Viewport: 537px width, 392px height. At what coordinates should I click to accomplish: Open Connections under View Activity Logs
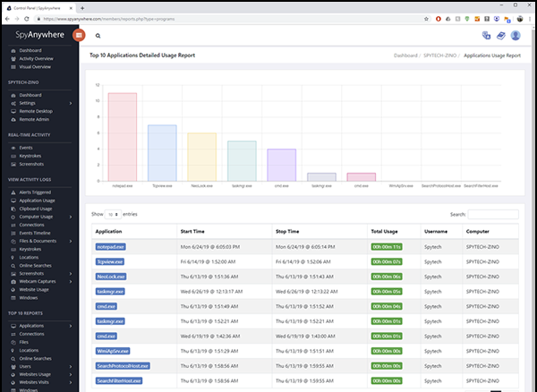31,225
